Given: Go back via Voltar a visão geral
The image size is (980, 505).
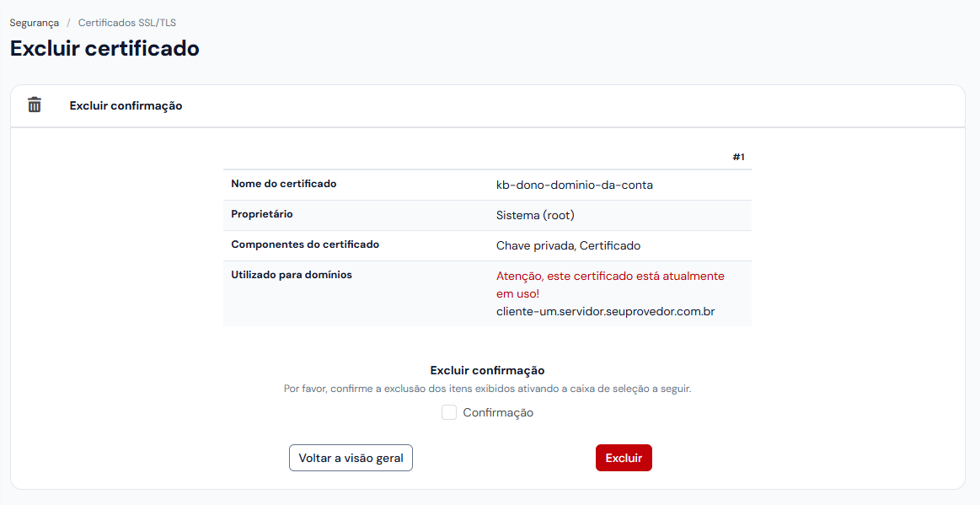Looking at the screenshot, I should click(x=351, y=458).
